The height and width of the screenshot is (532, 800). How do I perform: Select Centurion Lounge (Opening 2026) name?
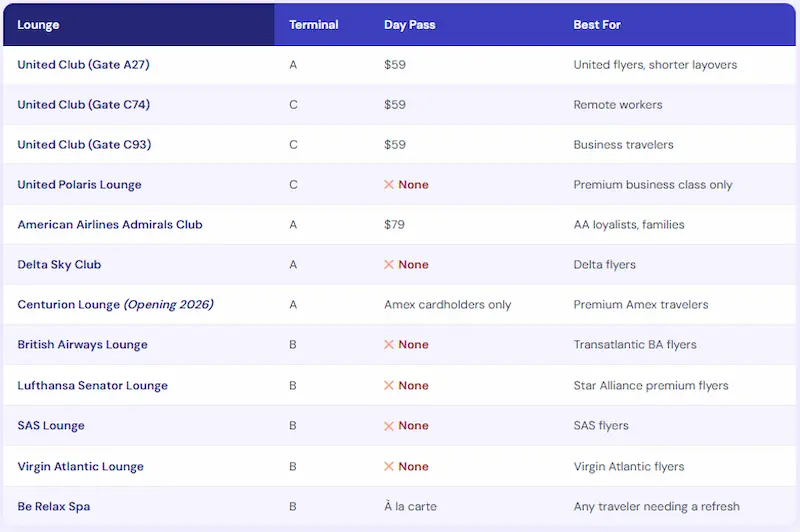(115, 305)
